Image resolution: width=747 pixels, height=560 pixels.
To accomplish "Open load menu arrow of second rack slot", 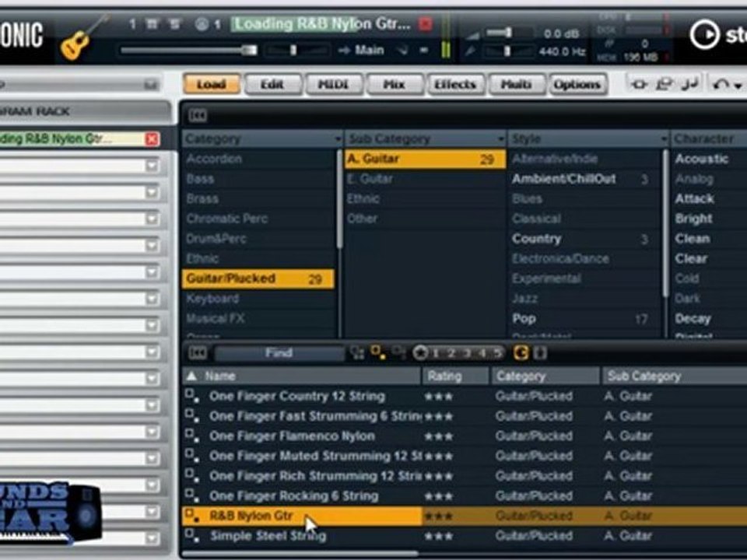I will (152, 166).
